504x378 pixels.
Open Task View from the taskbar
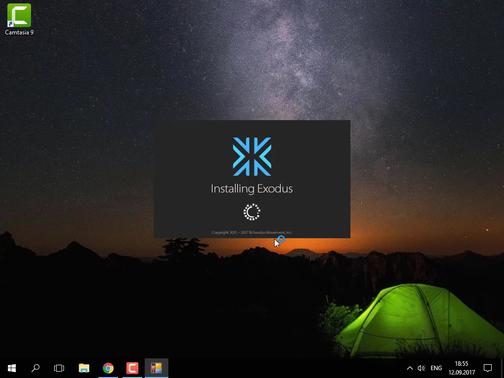point(59,368)
